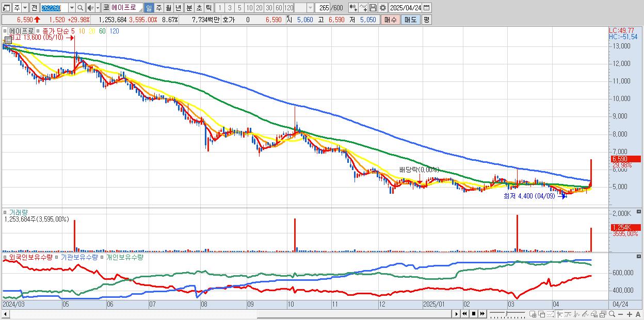This screenshot has height=320, width=644.
Task: Open the stock code history dropdown arrow
Action: [72, 8]
